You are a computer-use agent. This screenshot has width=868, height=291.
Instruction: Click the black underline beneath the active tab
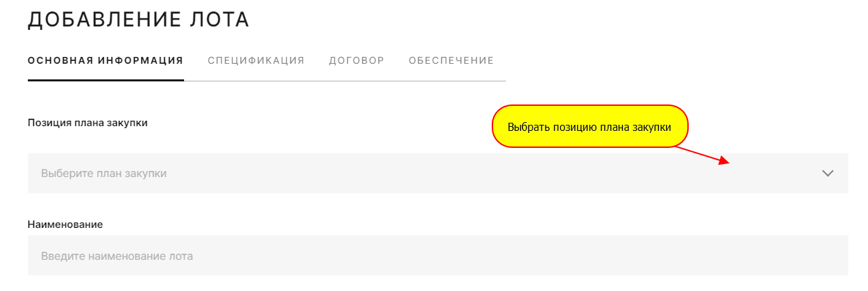coord(105,80)
